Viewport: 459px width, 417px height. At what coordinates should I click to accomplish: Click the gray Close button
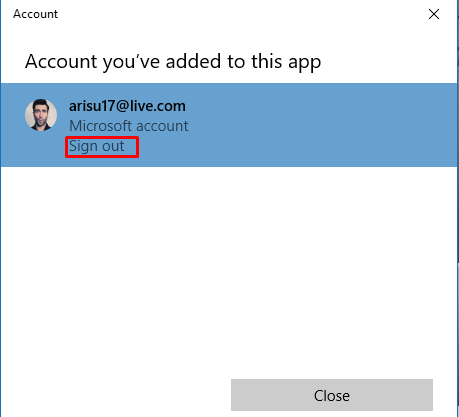click(332, 395)
